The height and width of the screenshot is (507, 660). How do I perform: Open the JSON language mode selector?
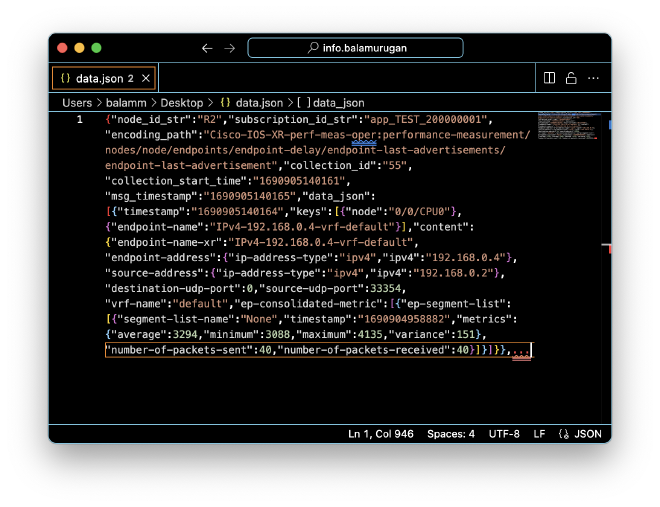[x=580, y=434]
